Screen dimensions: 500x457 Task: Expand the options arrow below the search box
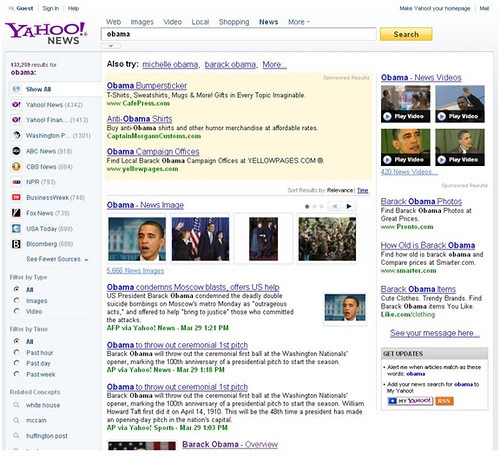[x=111, y=46]
